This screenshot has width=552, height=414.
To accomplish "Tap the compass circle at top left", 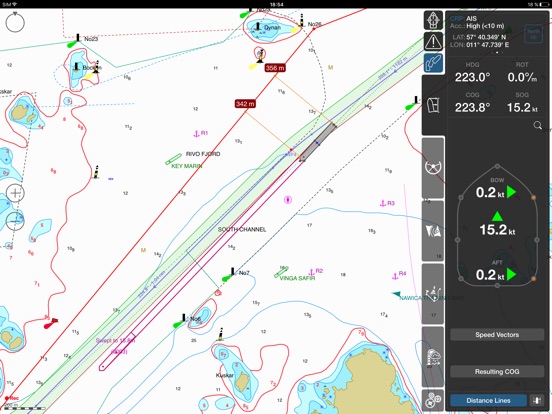I will pos(15,23).
